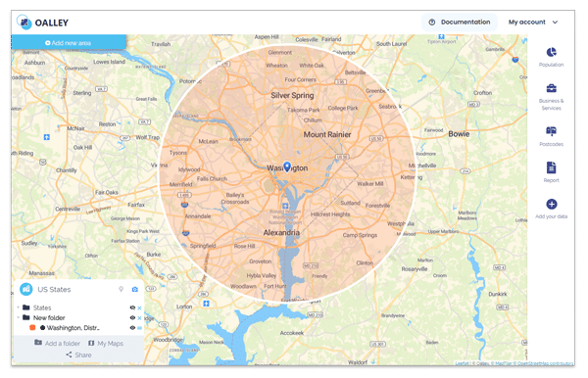Image resolution: width=588 pixels, height=378 pixels.
Task: Click the Tipton Airport icon
Action: (x=441, y=36)
